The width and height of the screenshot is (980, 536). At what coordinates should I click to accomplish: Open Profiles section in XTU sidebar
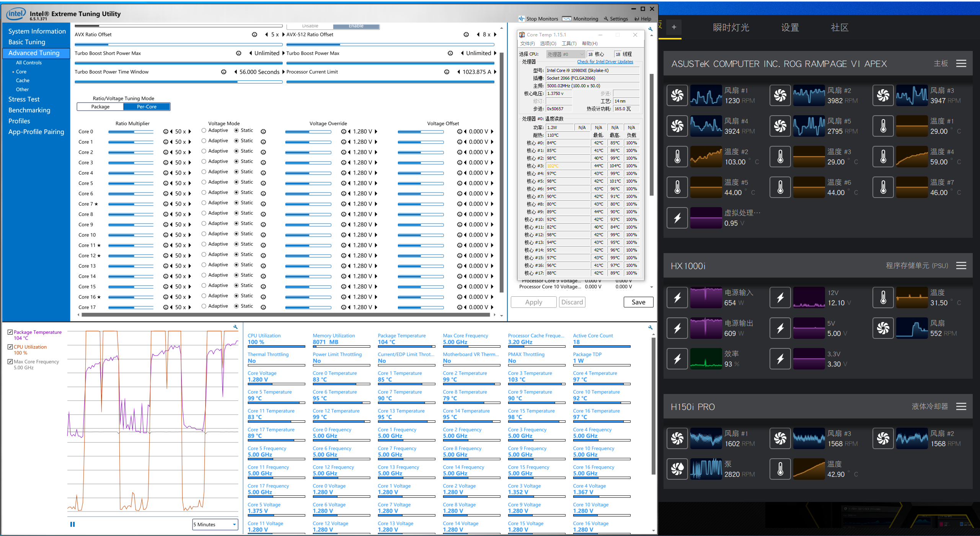(x=19, y=121)
